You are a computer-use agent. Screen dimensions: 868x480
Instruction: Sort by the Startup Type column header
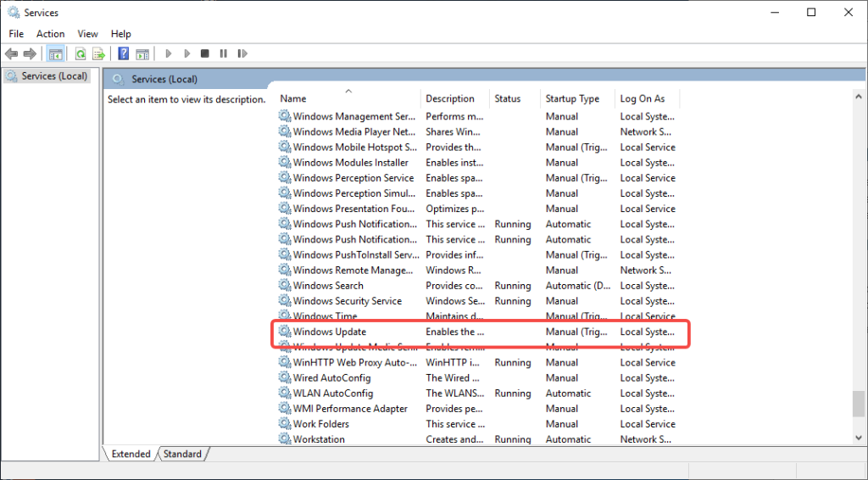tap(577, 98)
